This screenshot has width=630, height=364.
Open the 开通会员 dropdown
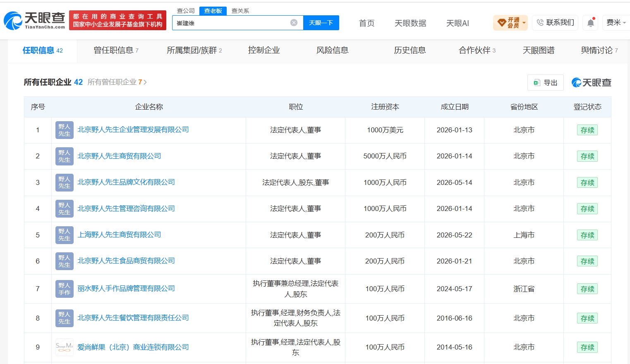[510, 23]
